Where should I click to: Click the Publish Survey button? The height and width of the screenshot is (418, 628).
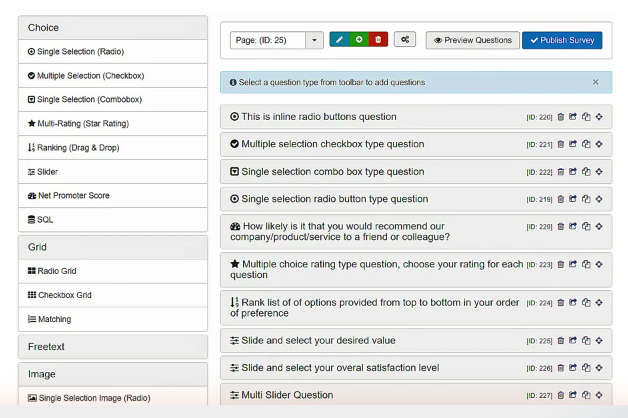562,40
